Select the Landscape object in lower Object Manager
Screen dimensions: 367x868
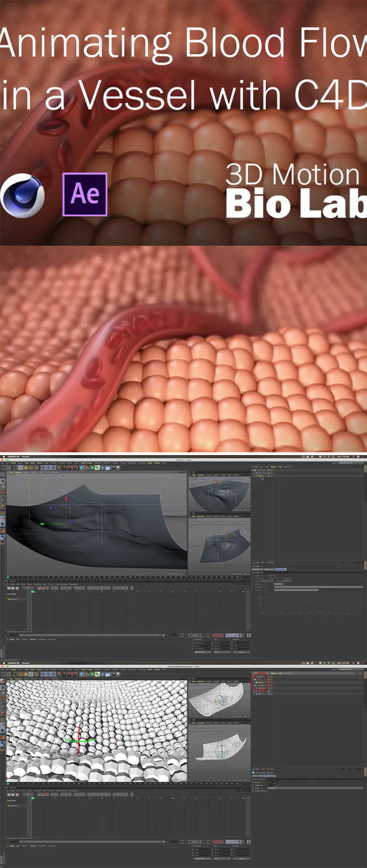click(x=261, y=685)
